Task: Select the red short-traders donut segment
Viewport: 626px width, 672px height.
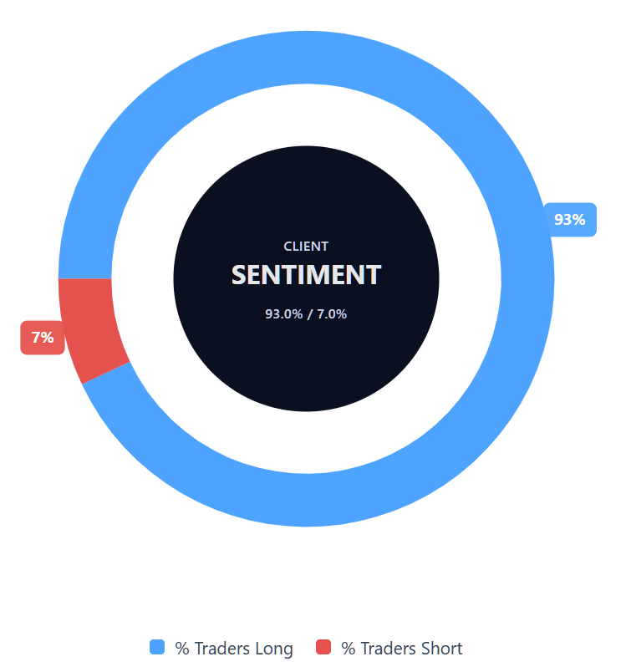Action: (90, 324)
